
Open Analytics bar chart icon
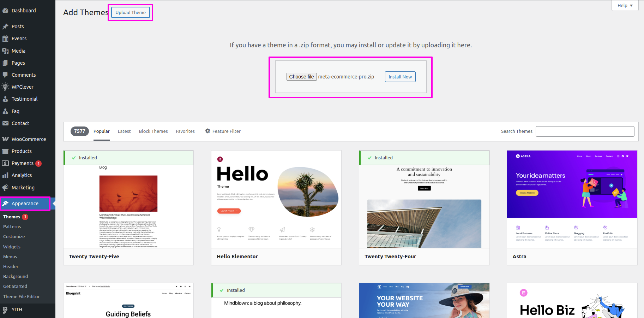click(x=5, y=175)
